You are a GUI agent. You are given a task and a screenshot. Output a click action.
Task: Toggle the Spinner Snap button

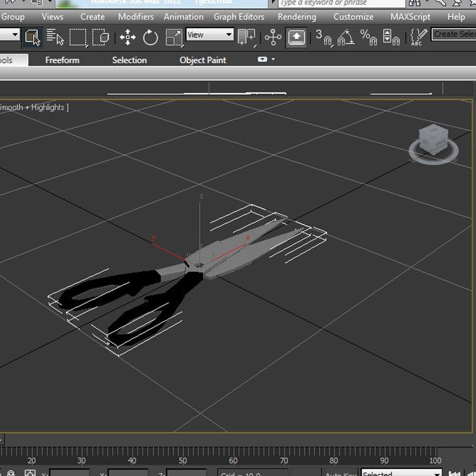[391, 37]
